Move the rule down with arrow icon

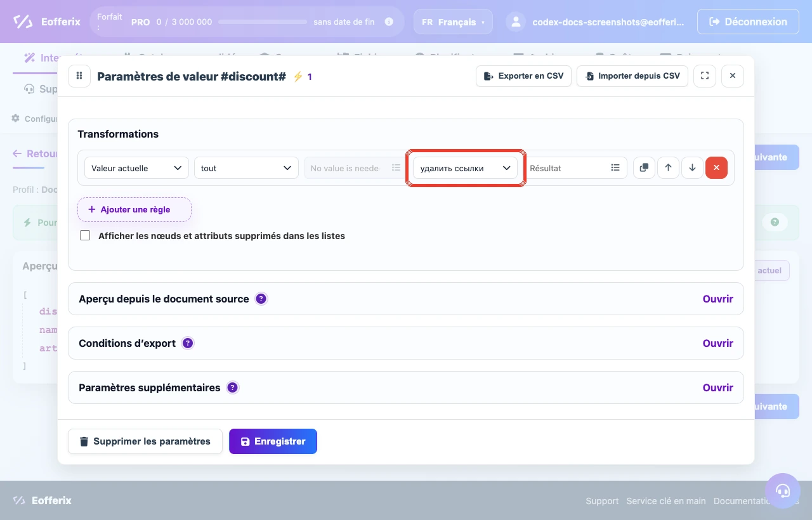pyautogui.click(x=692, y=168)
